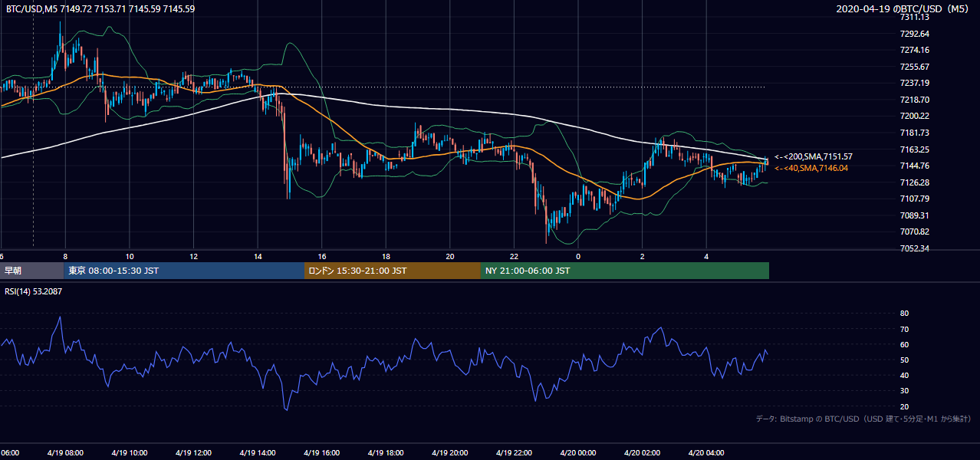980x460 pixels.
Task: Click the 4/19 18:00 time axis label
Action: tap(385, 453)
